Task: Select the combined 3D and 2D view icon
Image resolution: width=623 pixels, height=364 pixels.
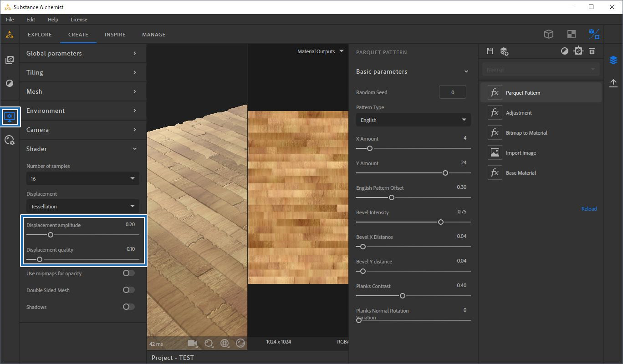Action: pos(594,34)
